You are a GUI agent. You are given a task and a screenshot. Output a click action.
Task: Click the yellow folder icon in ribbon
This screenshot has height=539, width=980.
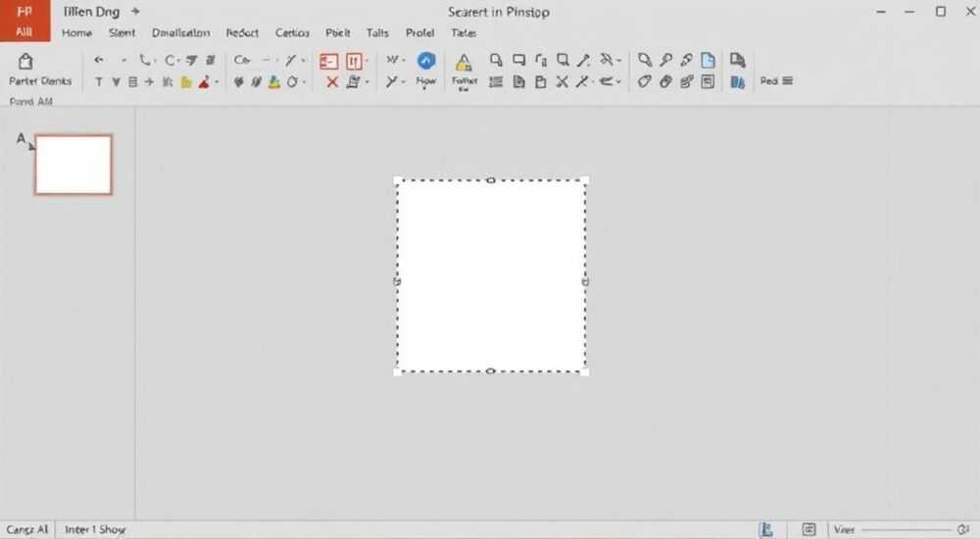[x=186, y=82]
